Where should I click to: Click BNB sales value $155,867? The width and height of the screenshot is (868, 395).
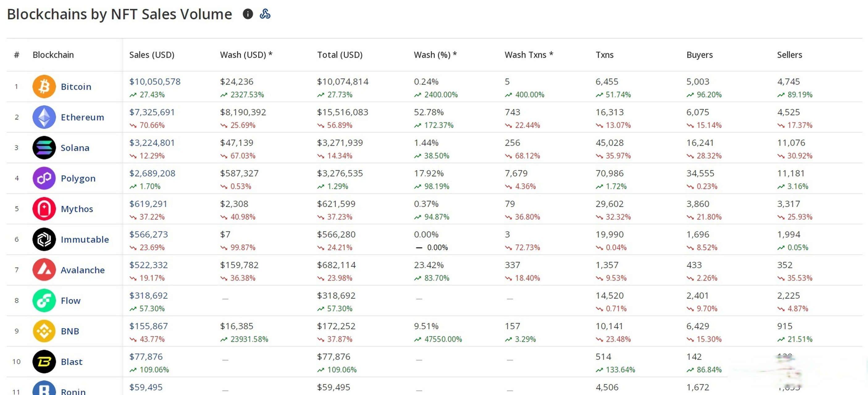tap(149, 326)
